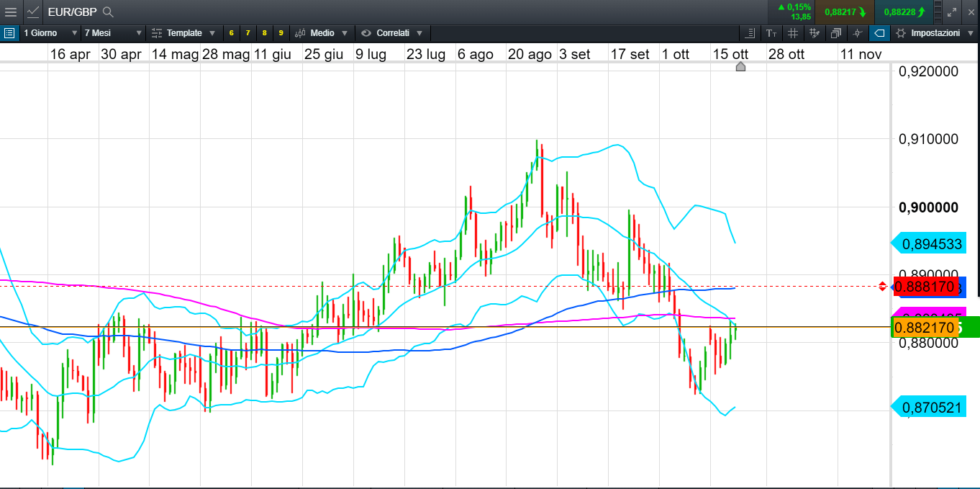Screen dimensions: 980x489
Task: Toggle the highlighted price label tag icon
Action: (x=879, y=33)
